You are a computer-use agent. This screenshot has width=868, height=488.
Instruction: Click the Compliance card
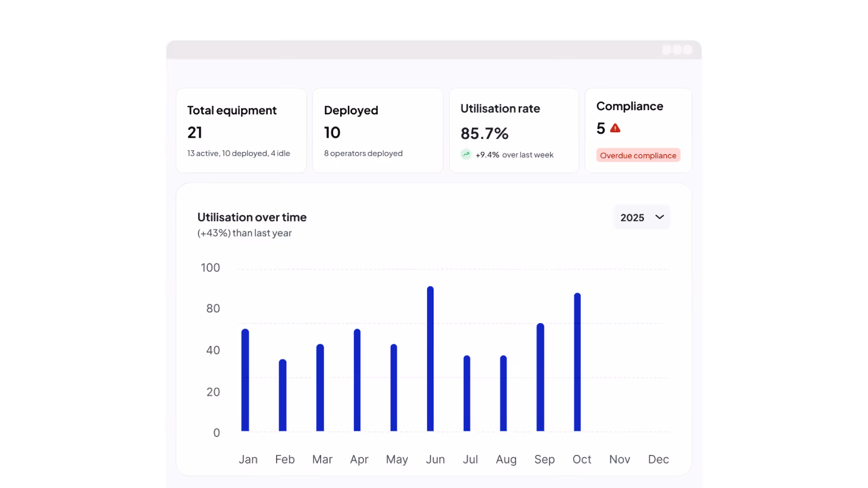638,130
